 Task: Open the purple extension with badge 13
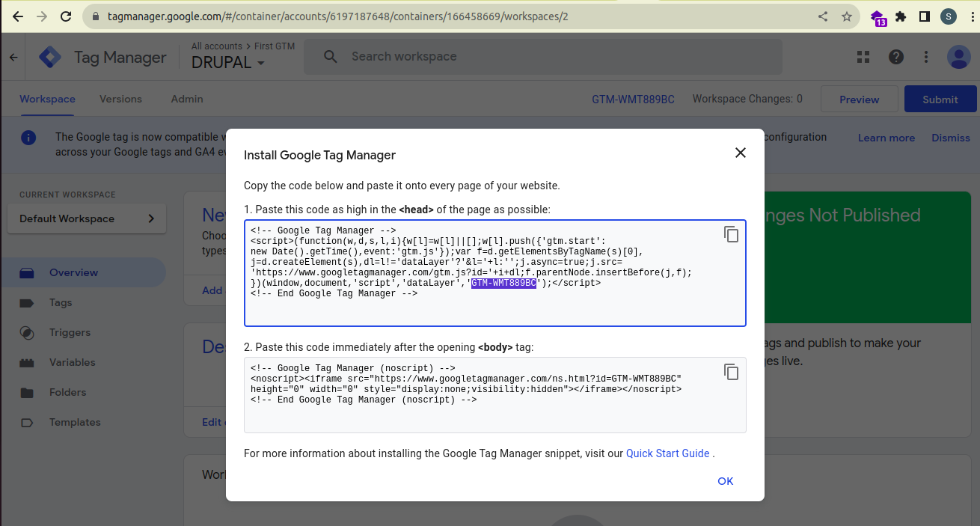click(x=878, y=17)
